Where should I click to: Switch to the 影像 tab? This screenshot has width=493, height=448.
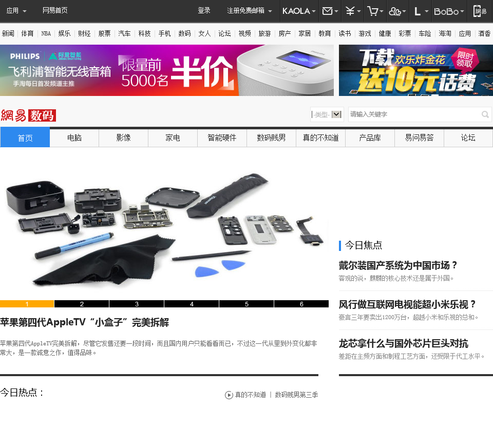pyautogui.click(x=124, y=138)
